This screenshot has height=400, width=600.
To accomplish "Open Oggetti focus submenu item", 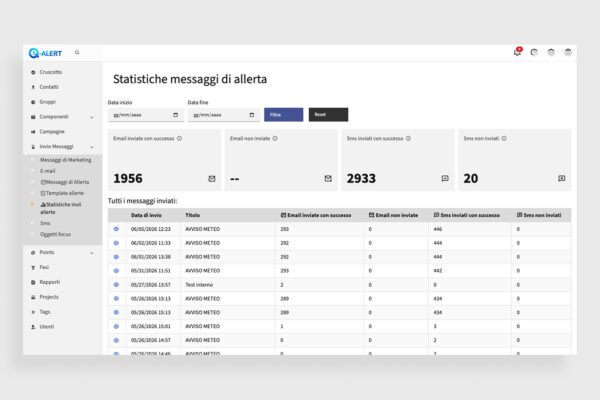I will (x=55, y=234).
